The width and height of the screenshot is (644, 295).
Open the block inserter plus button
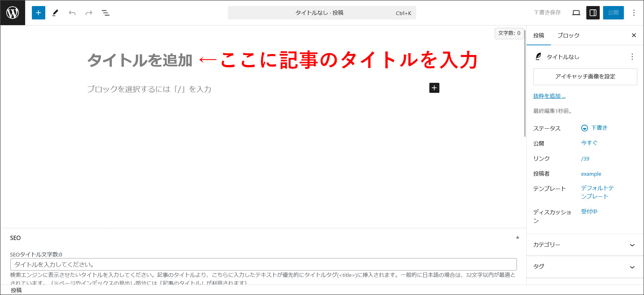tap(39, 13)
